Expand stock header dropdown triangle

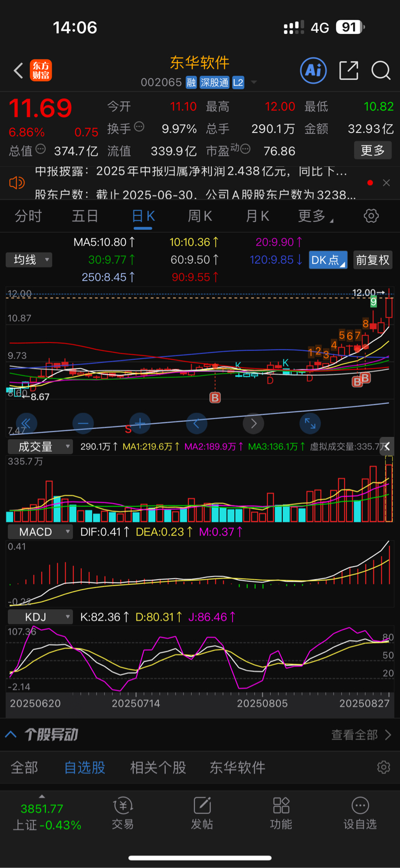[x=254, y=82]
